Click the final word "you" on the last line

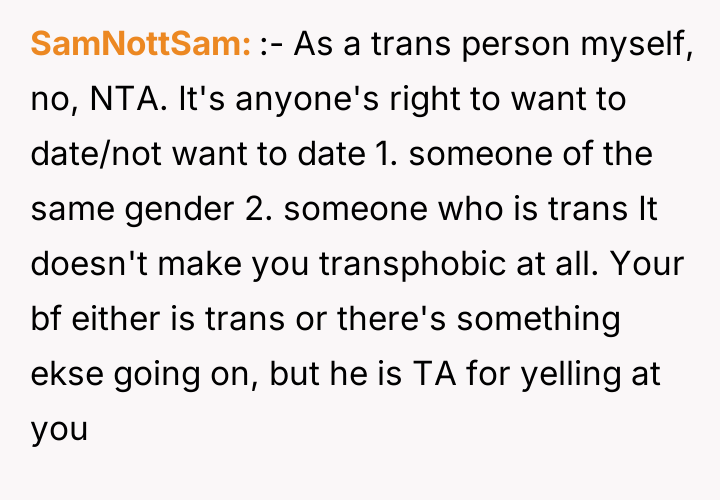coord(59,430)
